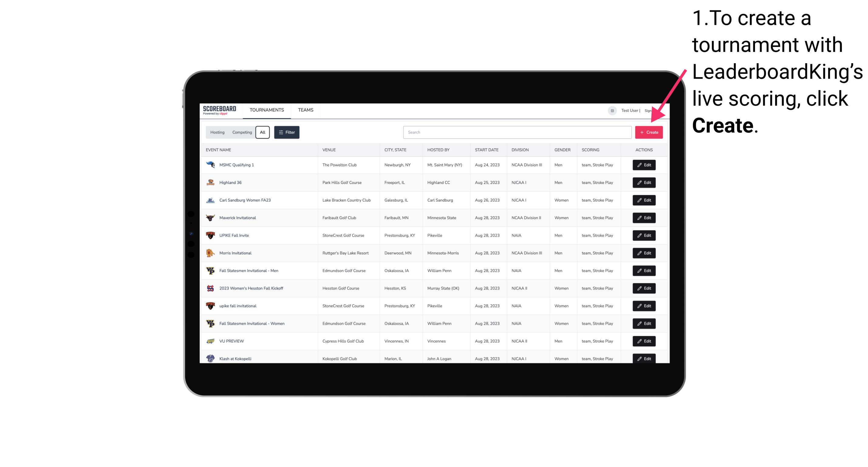Click the Create button to add tournament
Screen dimensions: 868x467
point(649,132)
